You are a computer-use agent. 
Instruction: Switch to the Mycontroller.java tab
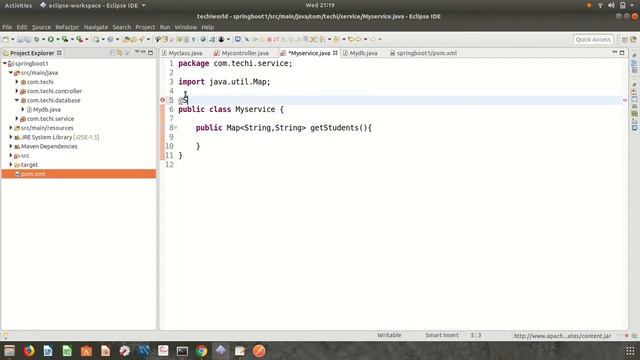242,53
